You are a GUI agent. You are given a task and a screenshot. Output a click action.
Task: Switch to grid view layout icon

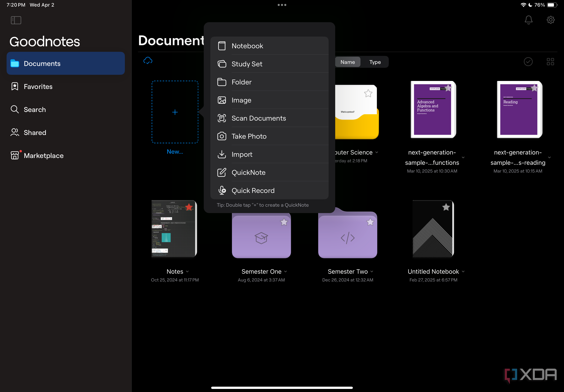point(550,62)
